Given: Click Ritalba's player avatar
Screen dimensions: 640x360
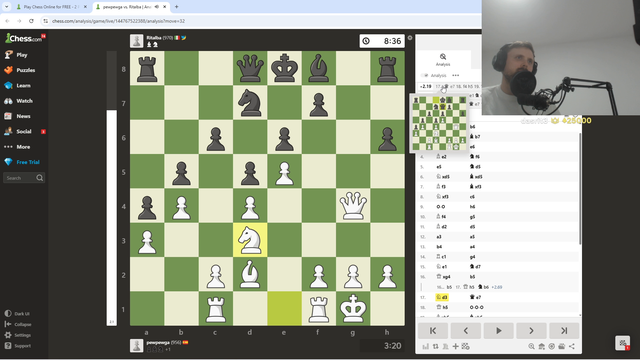Looking at the screenshot, I should point(137,41).
